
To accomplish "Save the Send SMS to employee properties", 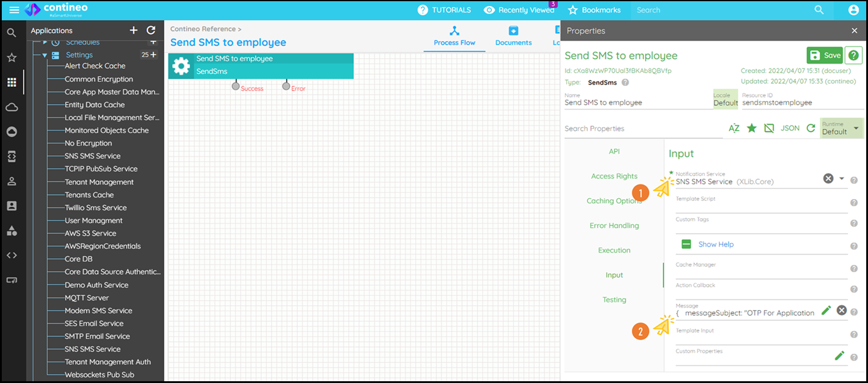I will (x=825, y=55).
